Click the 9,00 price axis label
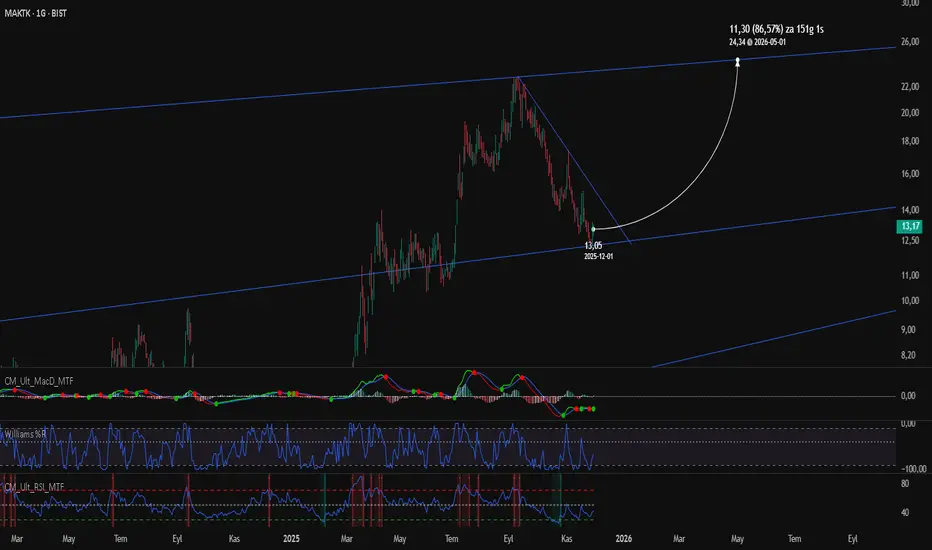Viewport: 932px width, 550px height. (908, 330)
